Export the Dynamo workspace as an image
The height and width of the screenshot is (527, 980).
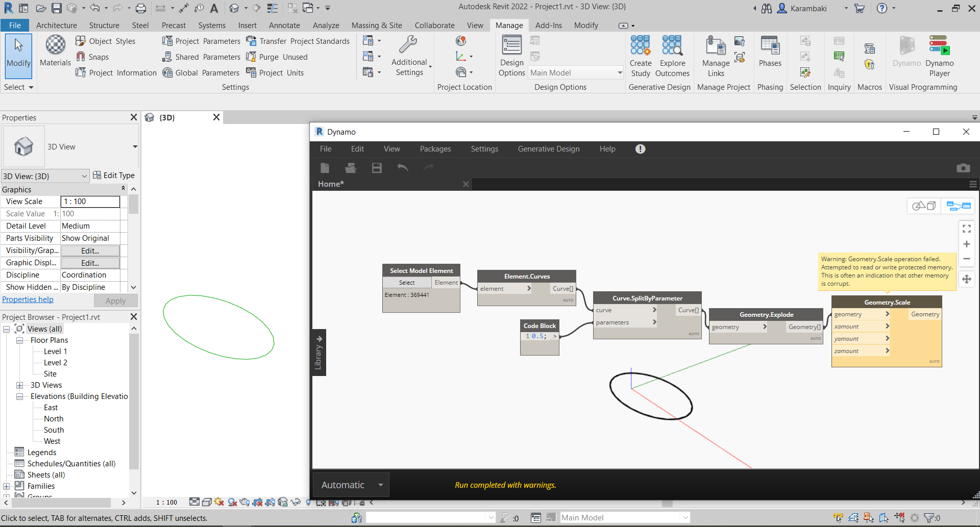964,167
